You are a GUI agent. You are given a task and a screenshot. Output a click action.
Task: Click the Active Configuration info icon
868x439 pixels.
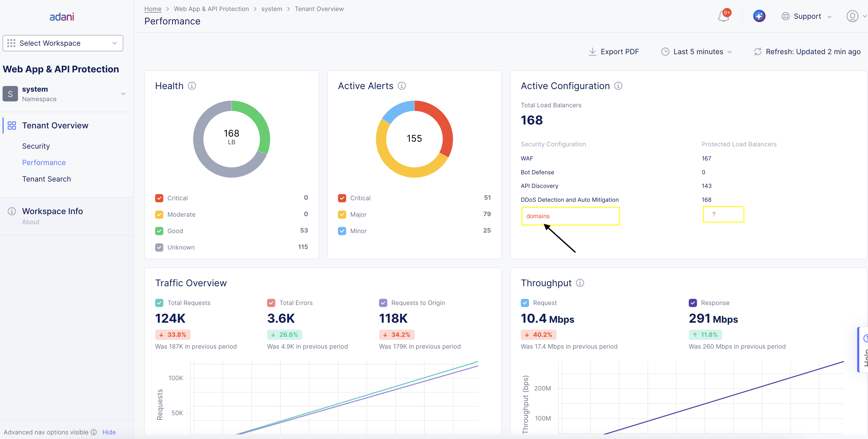(618, 86)
